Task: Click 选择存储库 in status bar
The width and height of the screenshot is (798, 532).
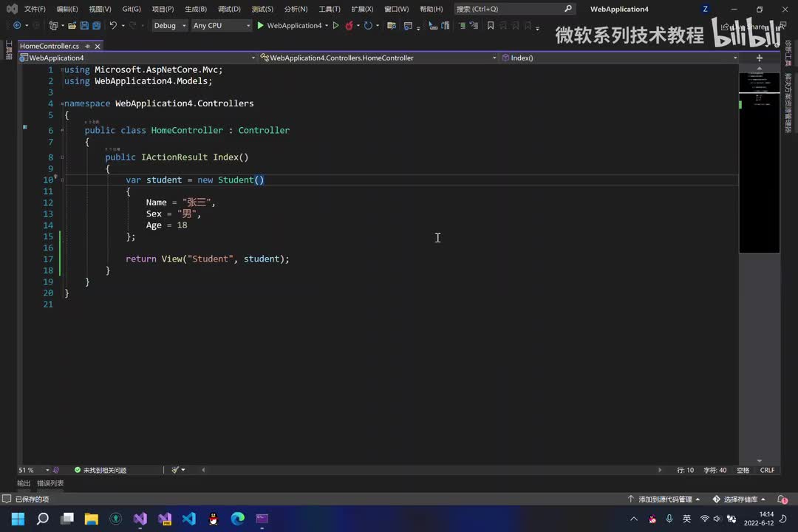Action: (x=740, y=499)
